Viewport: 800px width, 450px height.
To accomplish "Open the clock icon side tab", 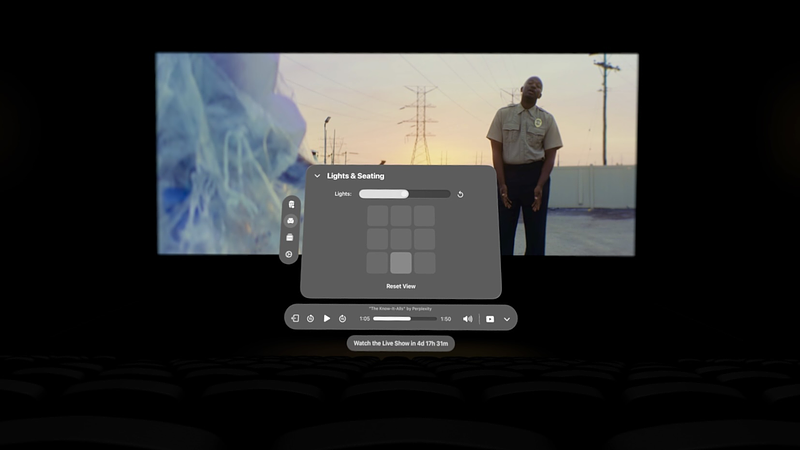I will (x=289, y=254).
